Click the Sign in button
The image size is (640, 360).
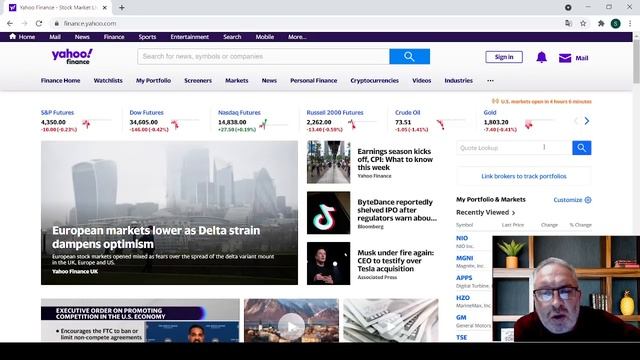[x=504, y=57]
